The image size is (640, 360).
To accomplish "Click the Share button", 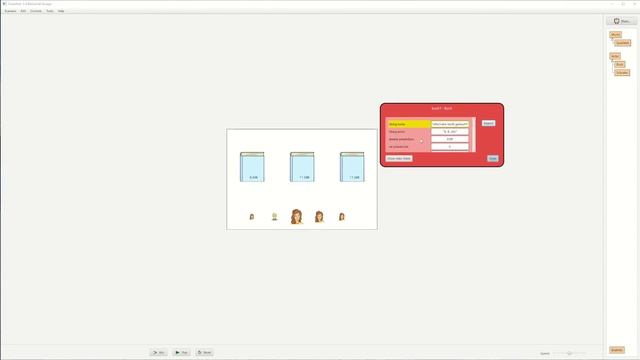I will [x=622, y=21].
